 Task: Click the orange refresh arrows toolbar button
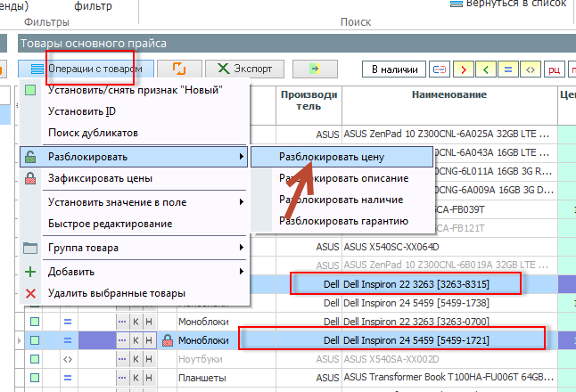pos(179,69)
